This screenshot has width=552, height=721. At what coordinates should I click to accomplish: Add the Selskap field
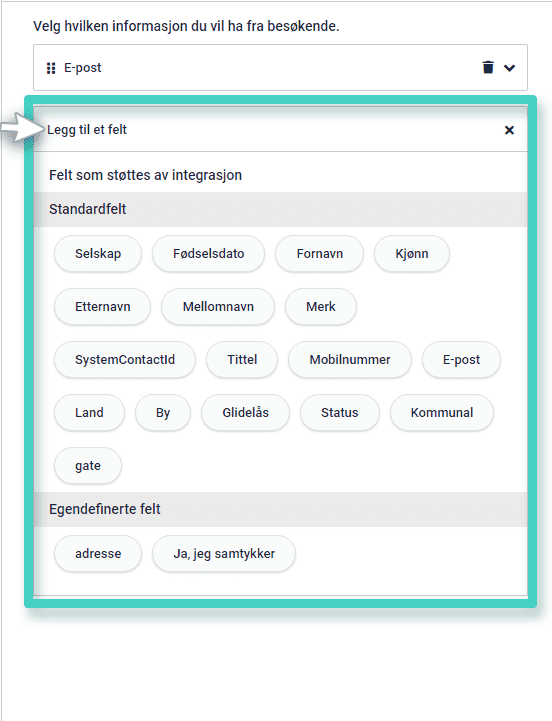point(98,253)
